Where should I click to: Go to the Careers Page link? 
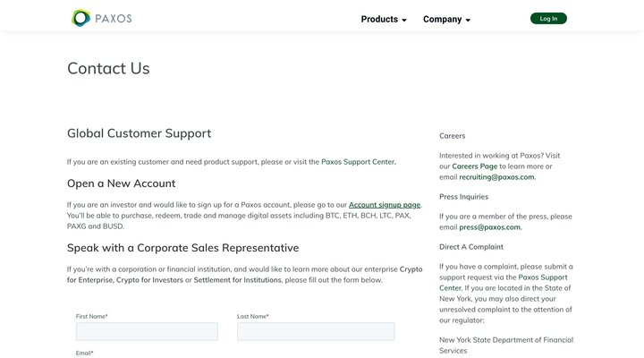[474, 166]
